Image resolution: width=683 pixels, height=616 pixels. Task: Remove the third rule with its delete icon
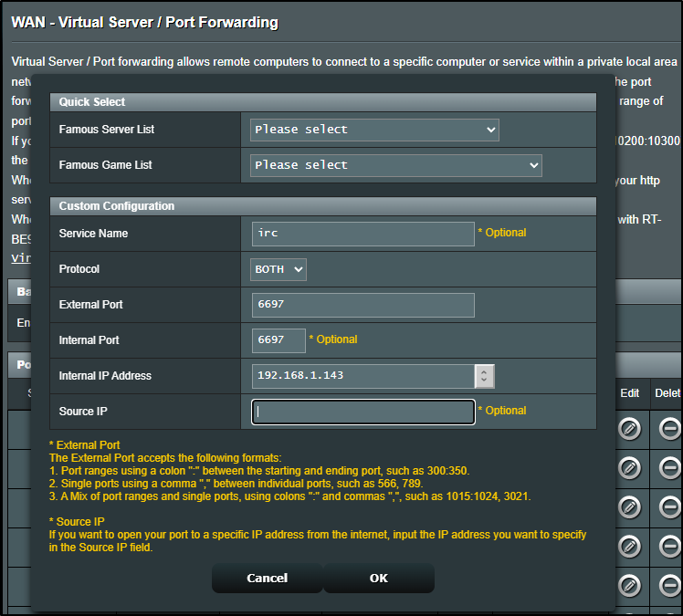[669, 507]
